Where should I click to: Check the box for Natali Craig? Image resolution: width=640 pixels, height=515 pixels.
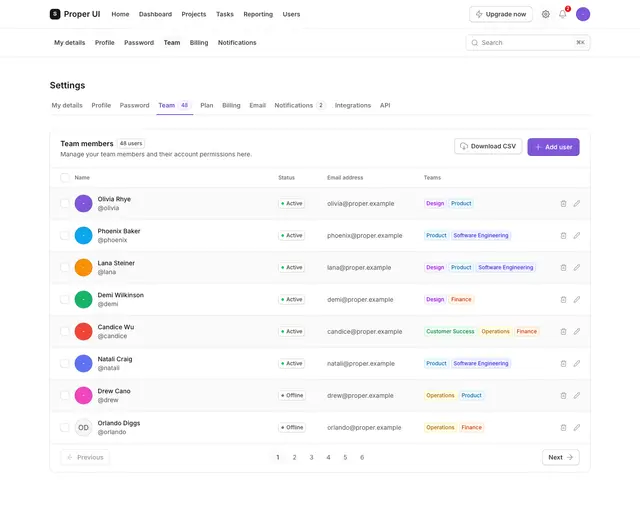pos(64,363)
